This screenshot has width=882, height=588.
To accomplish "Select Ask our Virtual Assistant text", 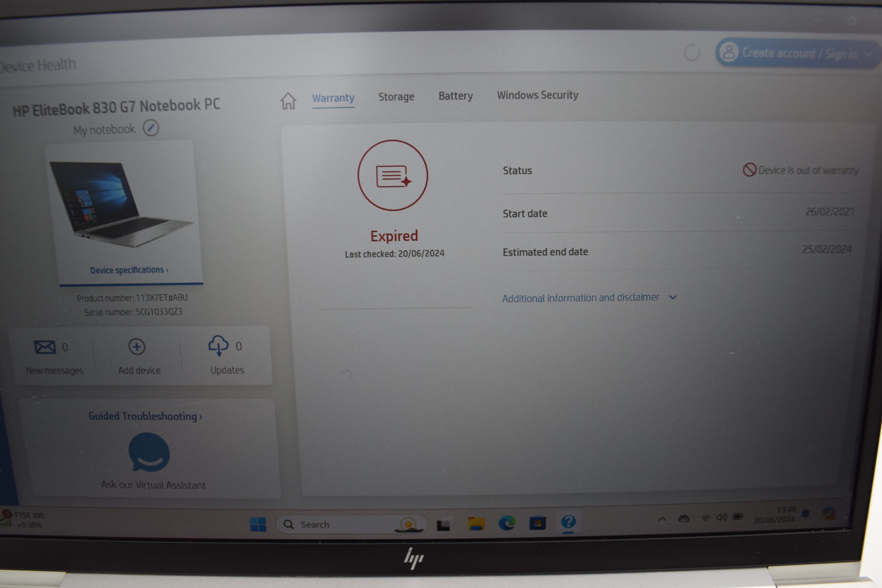I will 153,485.
